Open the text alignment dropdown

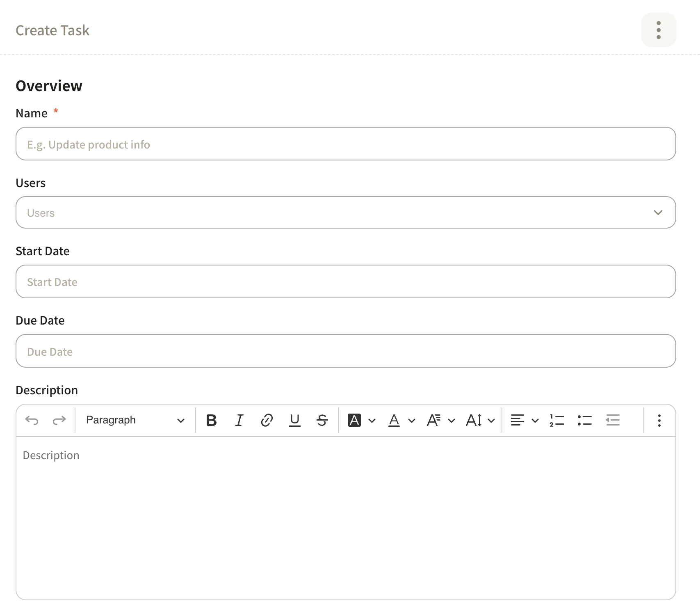(x=524, y=420)
